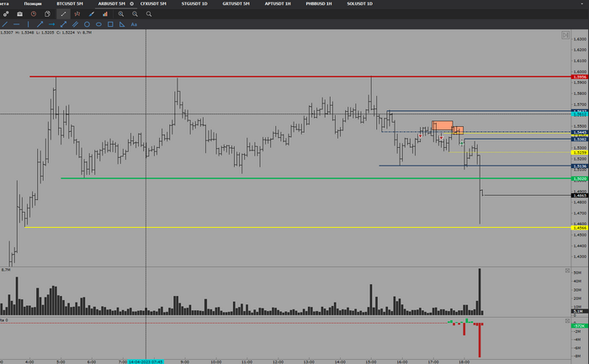Click the linked-circles icon in the top toolbar
This screenshot has width=589, height=364.
point(6,14)
